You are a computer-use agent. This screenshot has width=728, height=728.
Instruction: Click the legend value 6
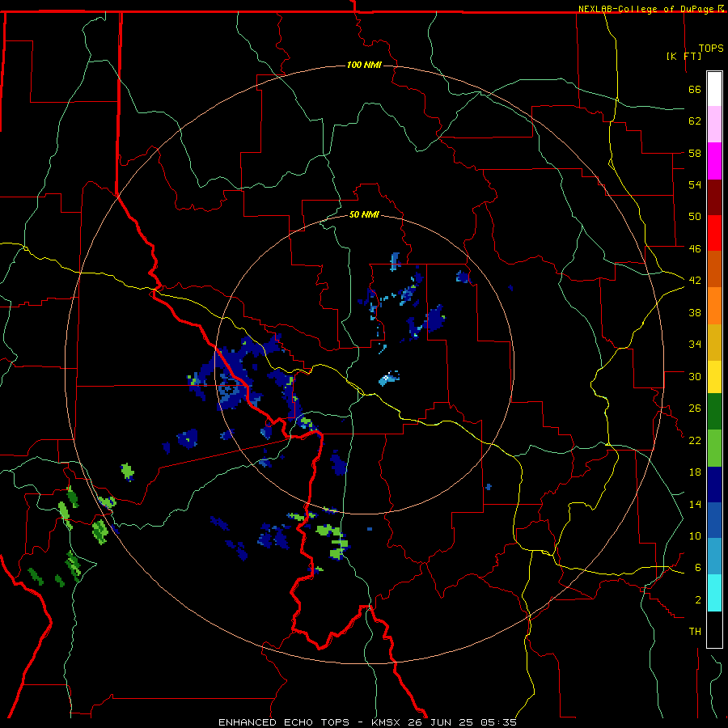pyautogui.click(x=698, y=568)
